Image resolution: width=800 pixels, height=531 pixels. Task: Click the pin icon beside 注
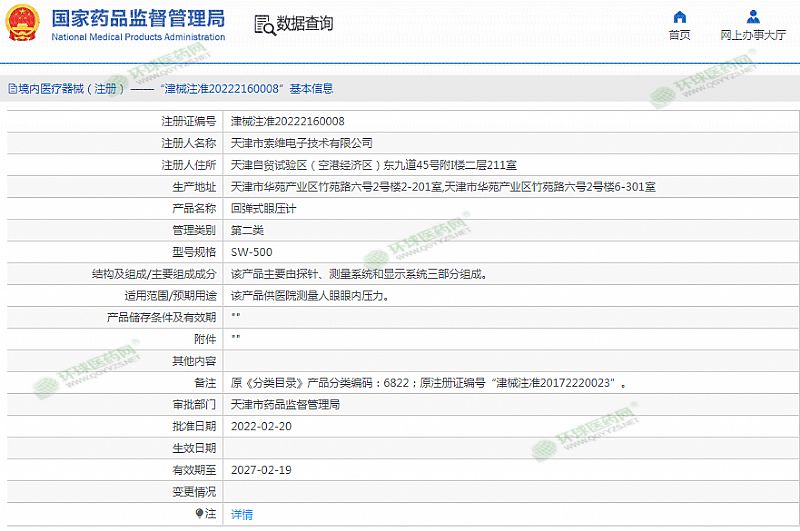pos(198,513)
